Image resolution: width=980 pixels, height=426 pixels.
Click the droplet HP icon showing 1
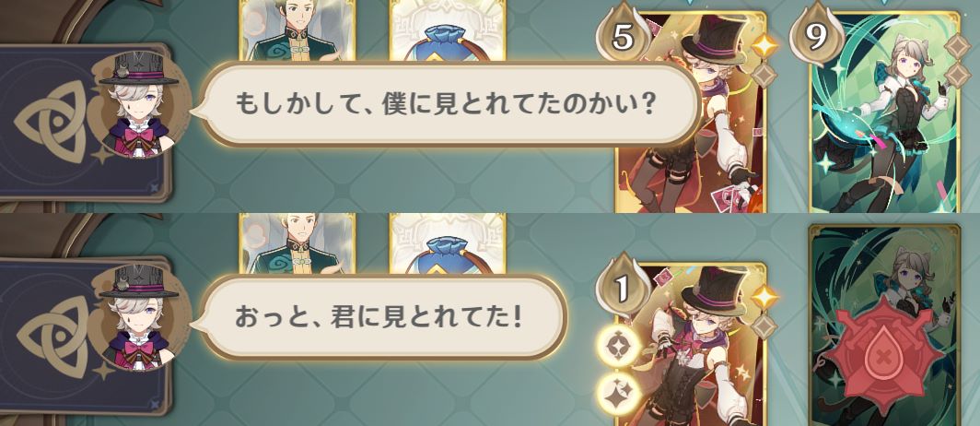pyautogui.click(x=621, y=290)
